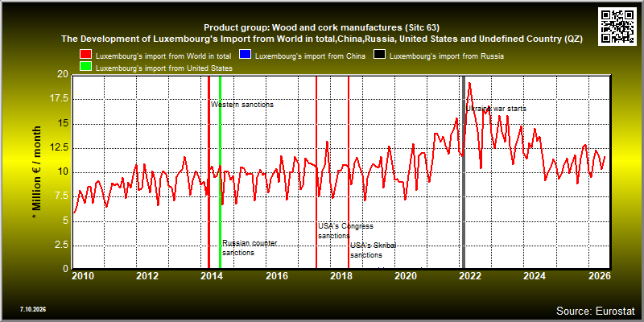
Task: Click the x-axis label 2018
Action: tap(341, 275)
